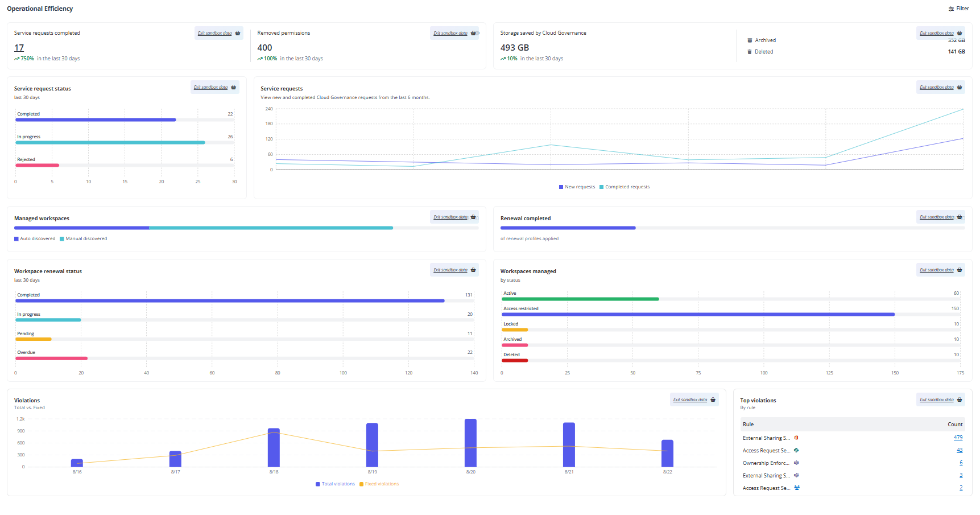The width and height of the screenshot is (980, 515).
Task: Click the 8/20 violations bar
Action: pos(470,443)
